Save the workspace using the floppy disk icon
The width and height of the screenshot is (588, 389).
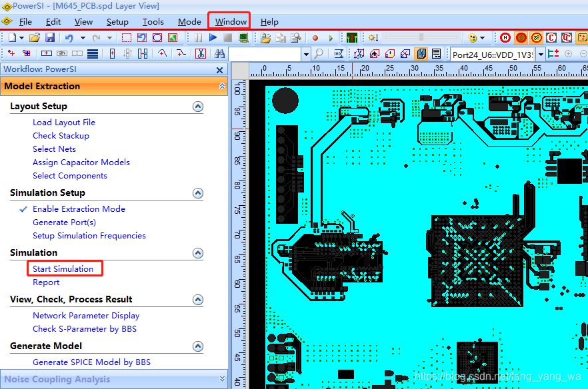point(50,37)
